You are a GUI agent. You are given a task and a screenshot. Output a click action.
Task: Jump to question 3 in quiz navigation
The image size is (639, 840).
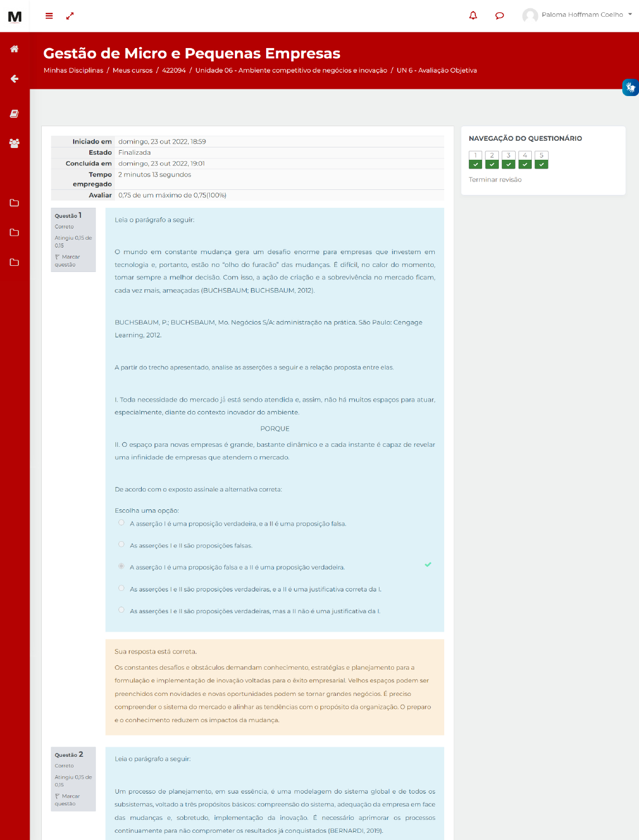click(x=508, y=159)
